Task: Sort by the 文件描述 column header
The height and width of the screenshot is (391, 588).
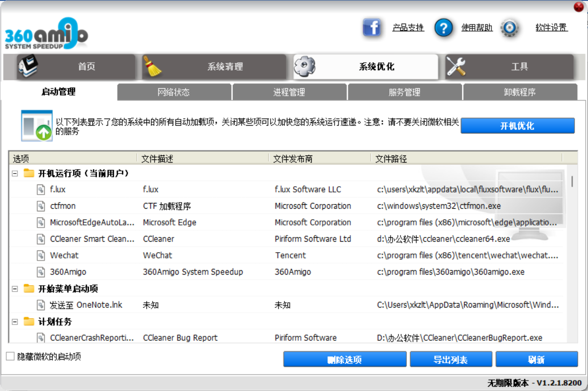Action: coord(203,159)
